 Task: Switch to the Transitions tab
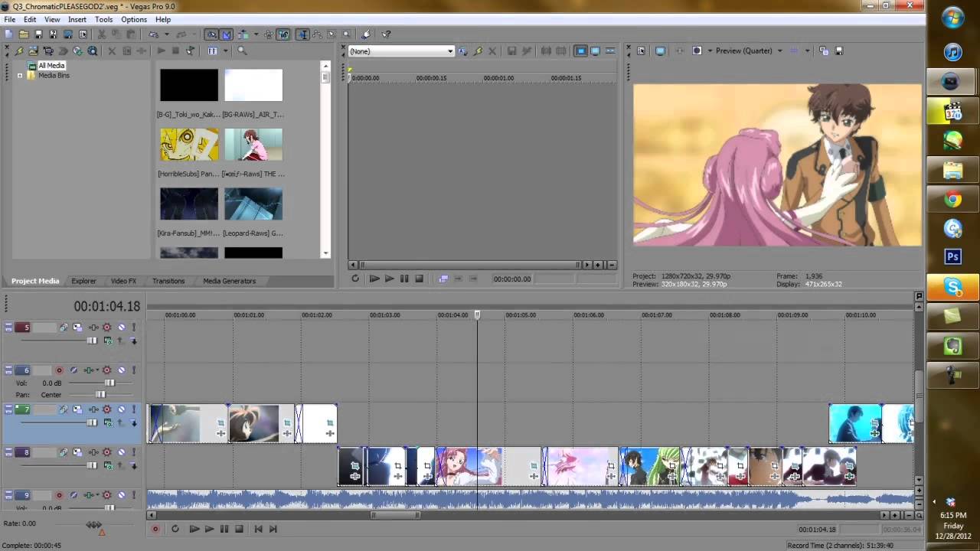168,281
